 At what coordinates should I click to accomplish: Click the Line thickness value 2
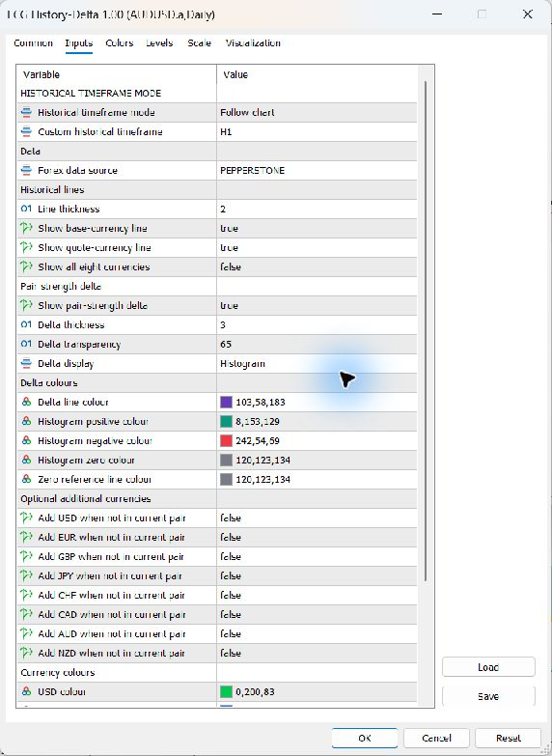[317, 209]
